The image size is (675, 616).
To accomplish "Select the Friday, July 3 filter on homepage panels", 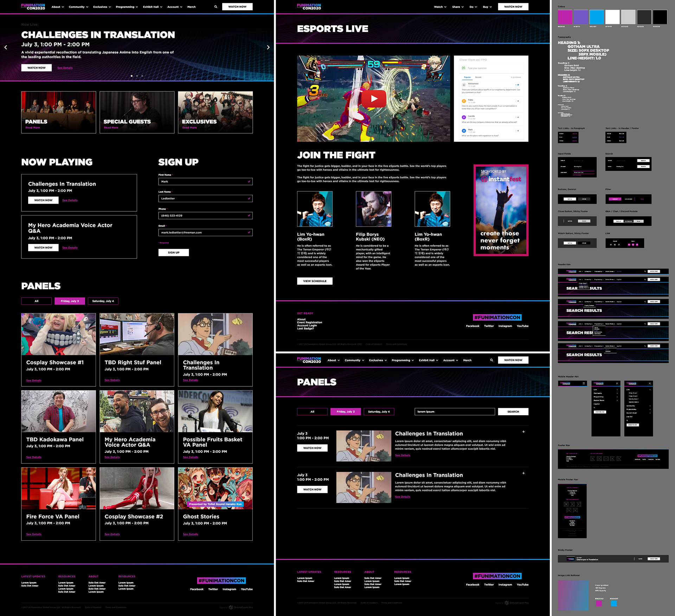I will tap(70, 301).
